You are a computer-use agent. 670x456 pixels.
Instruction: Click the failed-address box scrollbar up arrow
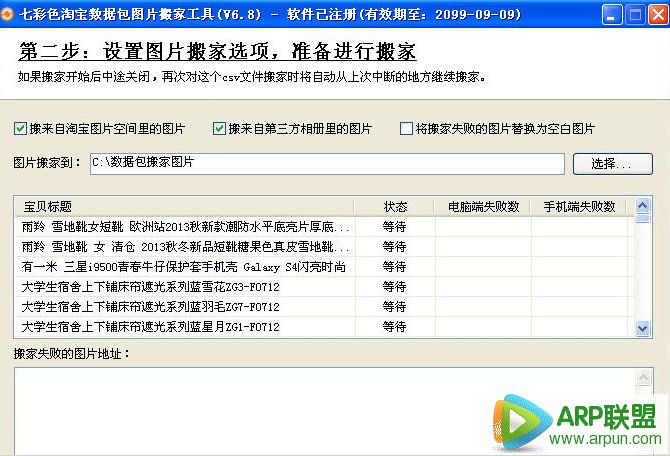pos(644,378)
